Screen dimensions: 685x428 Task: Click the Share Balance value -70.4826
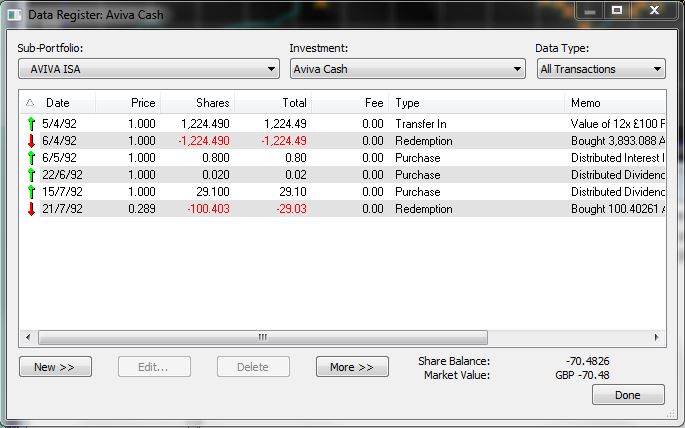(587, 361)
